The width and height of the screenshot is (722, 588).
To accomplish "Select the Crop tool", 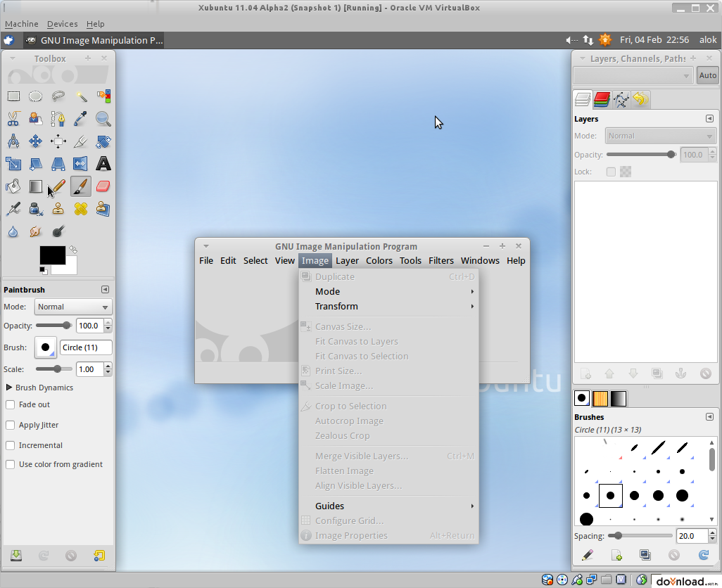I will pos(81,141).
